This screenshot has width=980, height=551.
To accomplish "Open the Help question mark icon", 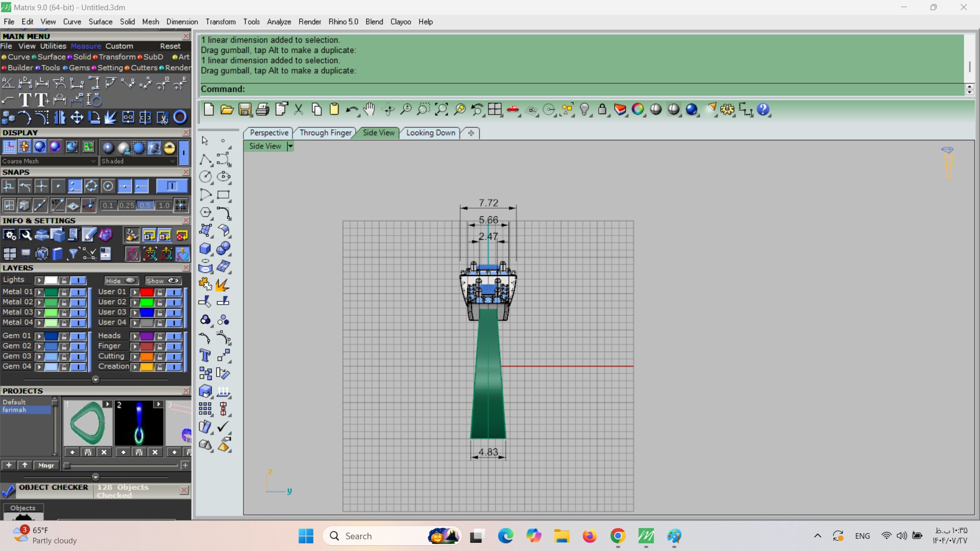I will (x=763, y=109).
